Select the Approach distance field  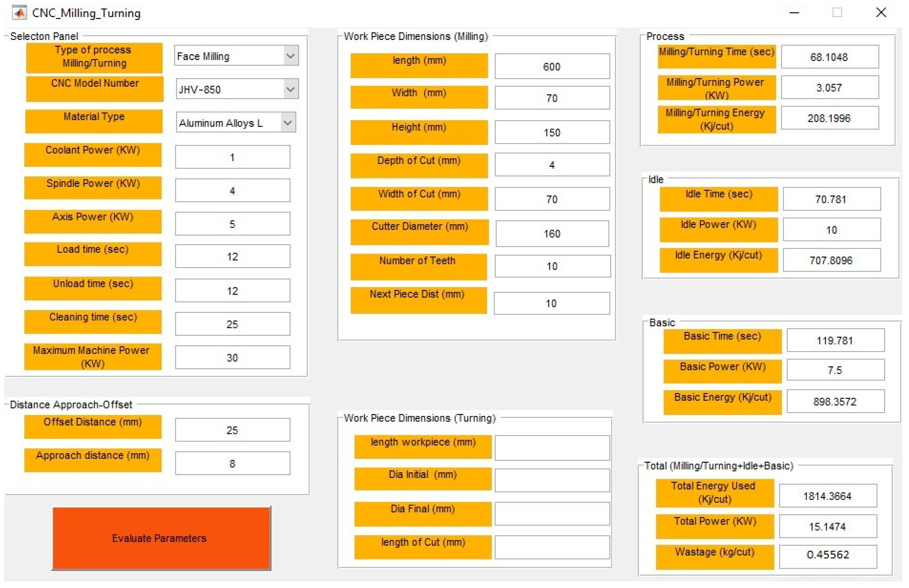tap(232, 463)
